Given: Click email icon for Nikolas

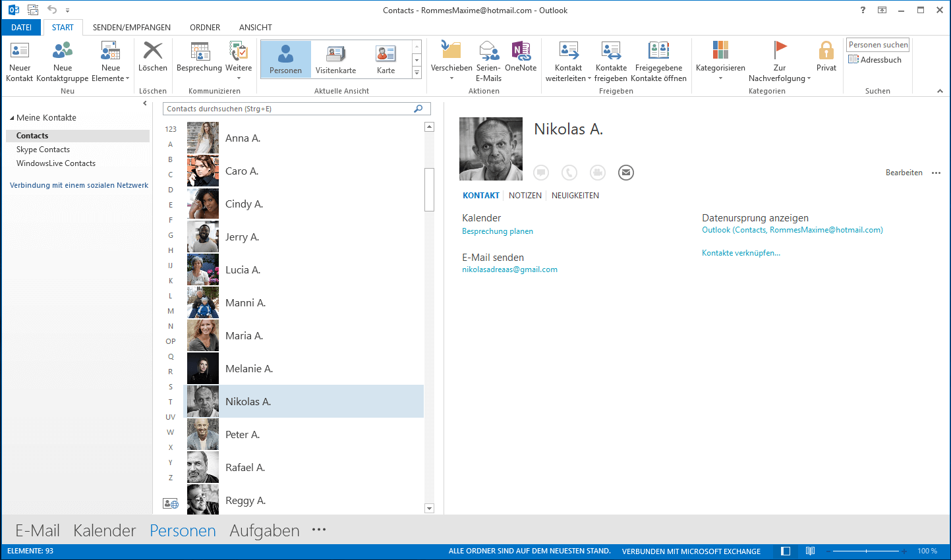Looking at the screenshot, I should [x=626, y=173].
